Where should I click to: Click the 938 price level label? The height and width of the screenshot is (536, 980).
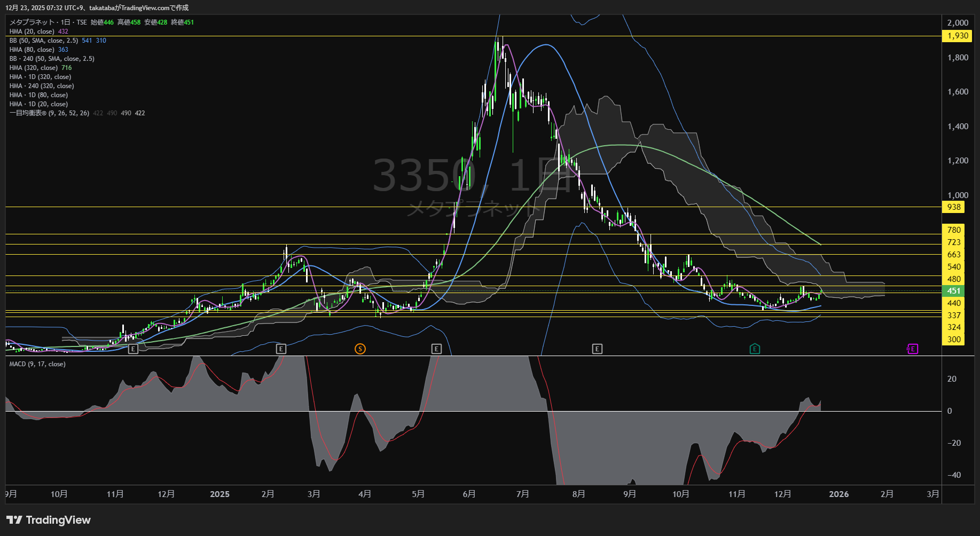click(954, 207)
